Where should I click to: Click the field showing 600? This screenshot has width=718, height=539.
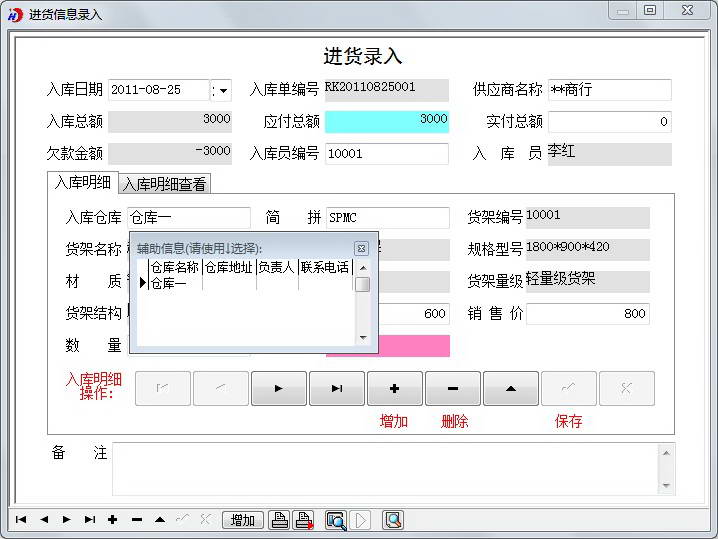414,314
